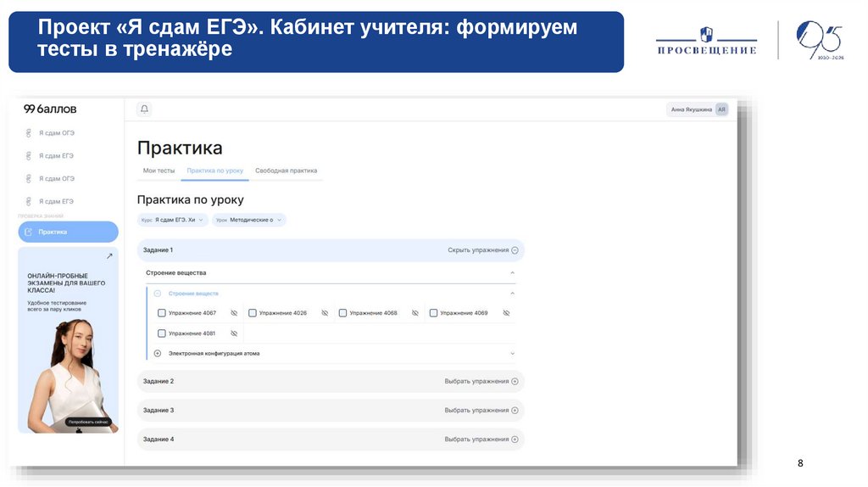Click the promo banner photo of the woman

(70, 374)
